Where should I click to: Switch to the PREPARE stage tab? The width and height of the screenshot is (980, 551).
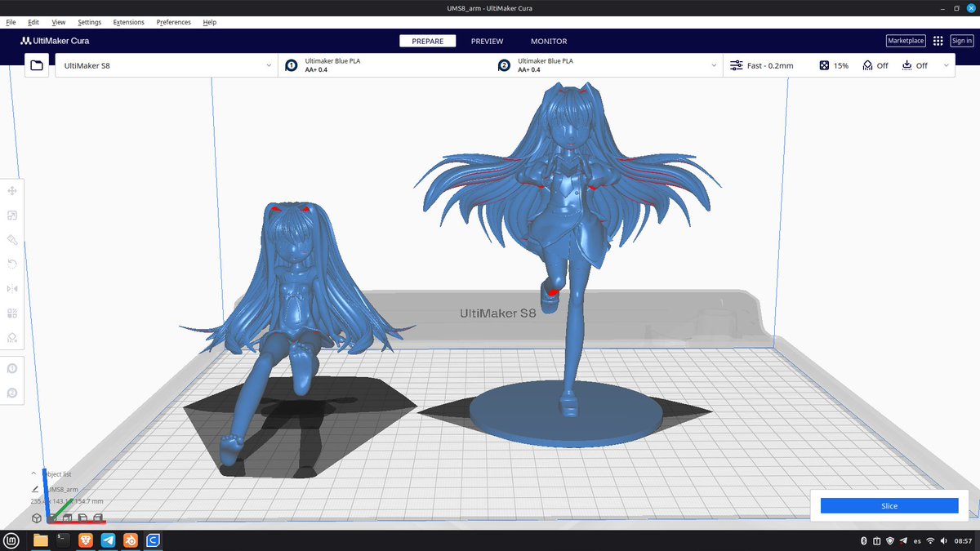(x=428, y=41)
